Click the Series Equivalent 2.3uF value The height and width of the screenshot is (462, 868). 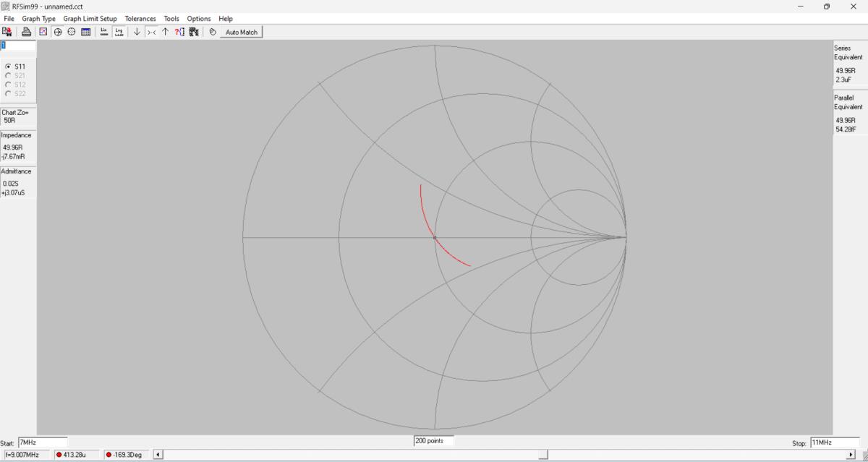click(843, 80)
